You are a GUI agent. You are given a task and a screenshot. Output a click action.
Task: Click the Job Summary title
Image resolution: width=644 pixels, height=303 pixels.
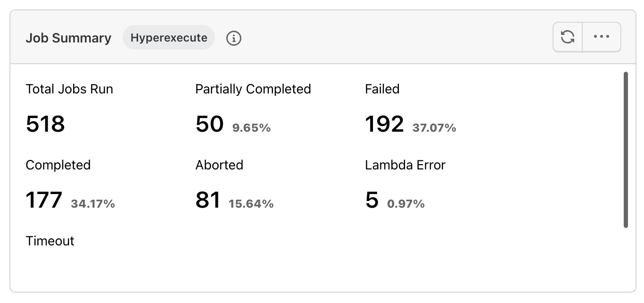click(x=68, y=38)
